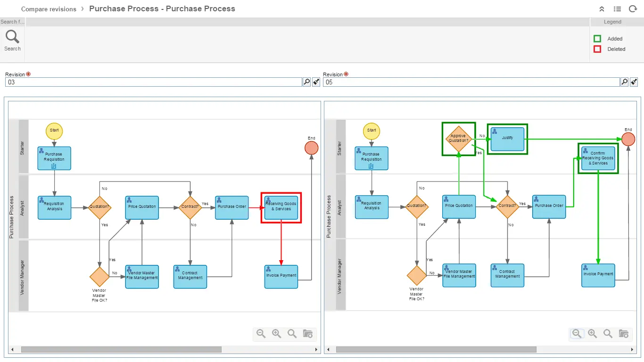644x362 pixels.
Task: Click the Justify task added in revision 05
Action: click(x=507, y=139)
